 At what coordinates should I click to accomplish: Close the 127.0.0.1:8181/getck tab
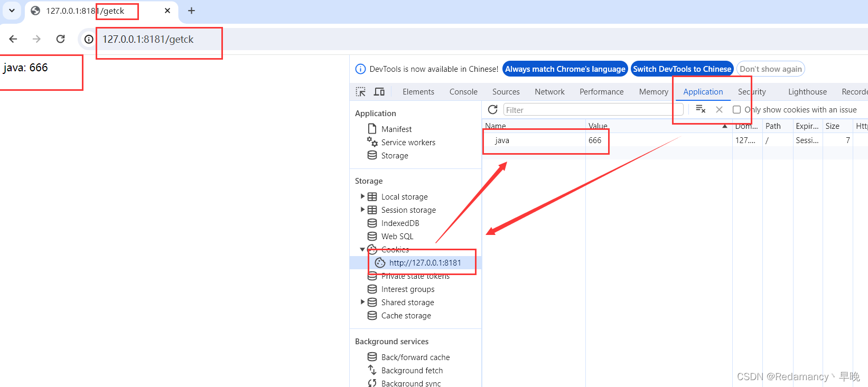167,11
